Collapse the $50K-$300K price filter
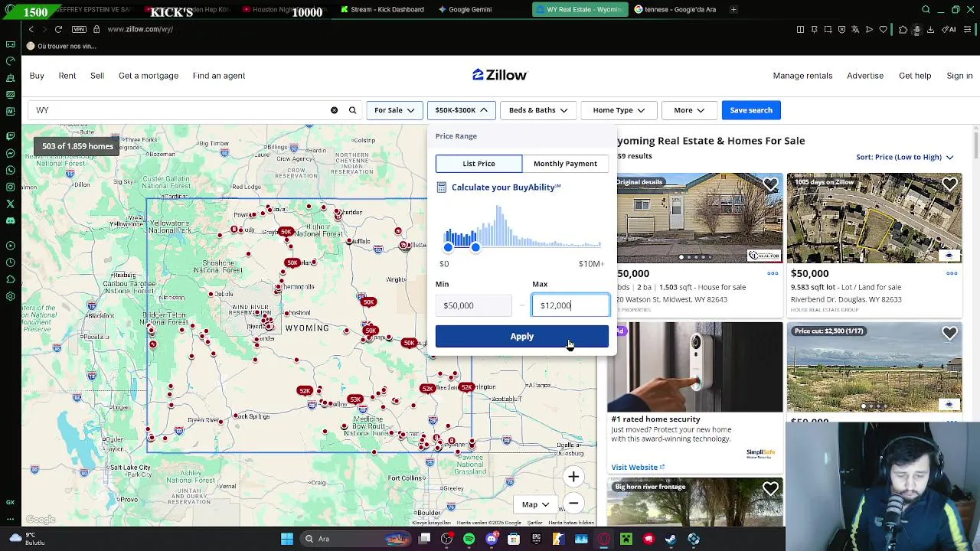The image size is (980, 551). coord(461,110)
